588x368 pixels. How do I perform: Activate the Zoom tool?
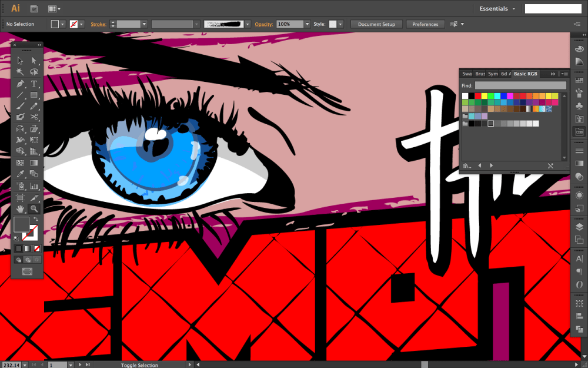[x=34, y=208]
